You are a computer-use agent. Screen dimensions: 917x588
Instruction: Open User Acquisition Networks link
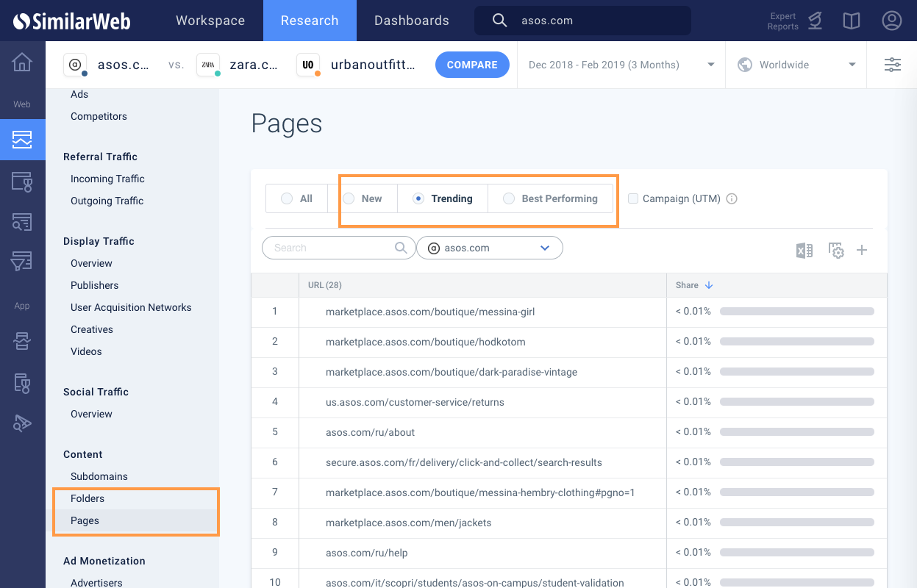pos(131,307)
